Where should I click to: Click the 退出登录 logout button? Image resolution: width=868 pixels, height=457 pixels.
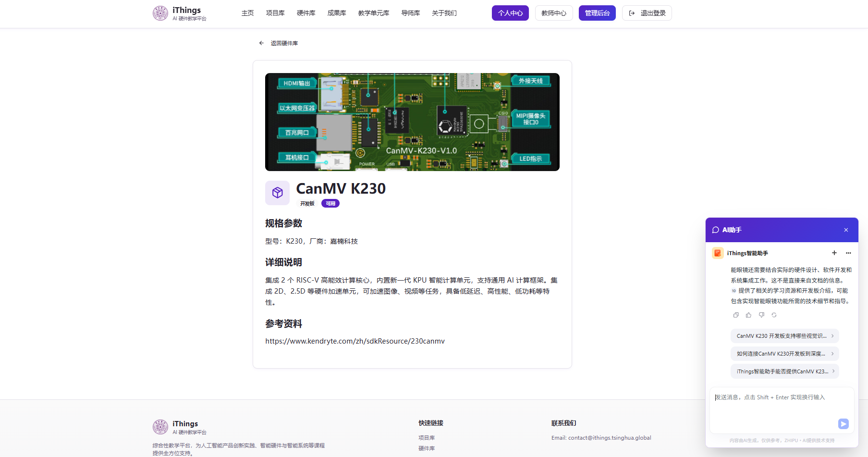tap(647, 13)
